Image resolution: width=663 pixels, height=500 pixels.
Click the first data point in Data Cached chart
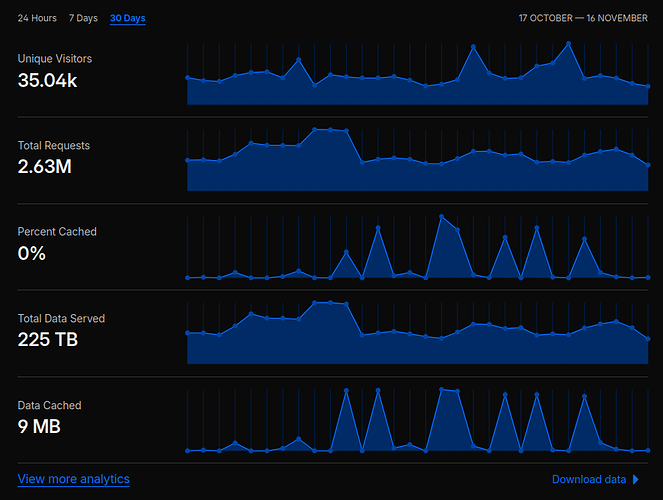187,451
